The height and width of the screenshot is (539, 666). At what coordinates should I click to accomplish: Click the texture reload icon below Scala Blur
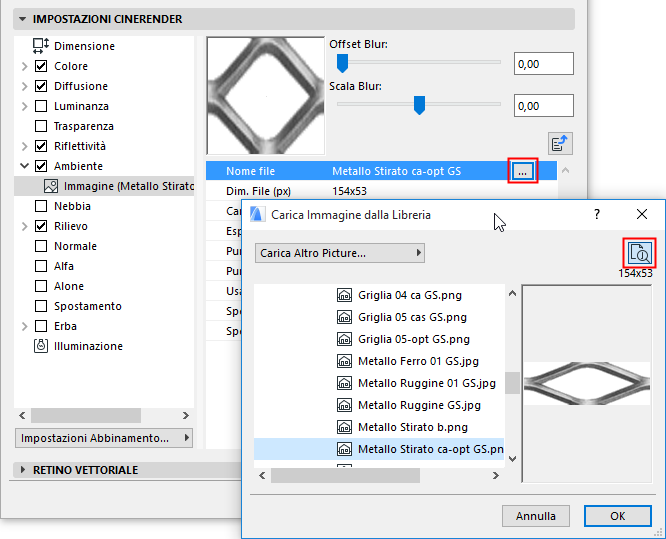point(560,144)
